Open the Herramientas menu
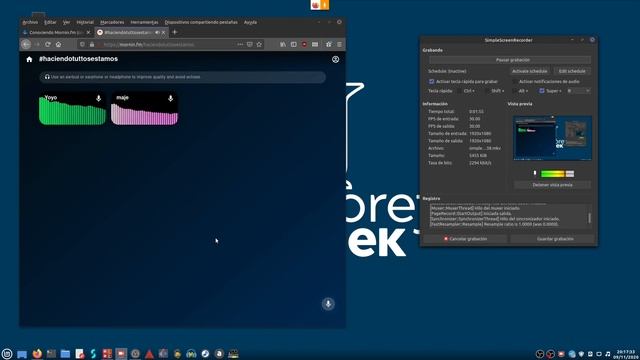The height and width of the screenshot is (360, 640). click(144, 22)
